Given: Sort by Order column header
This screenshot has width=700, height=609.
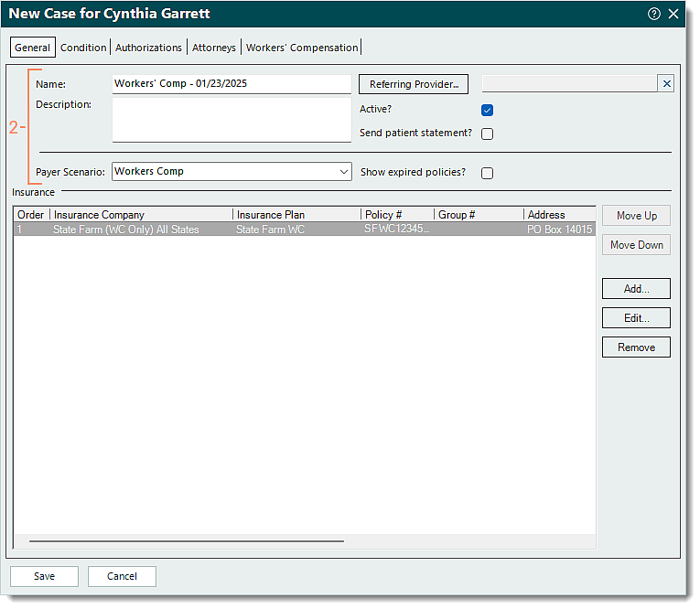Looking at the screenshot, I should pos(31,215).
